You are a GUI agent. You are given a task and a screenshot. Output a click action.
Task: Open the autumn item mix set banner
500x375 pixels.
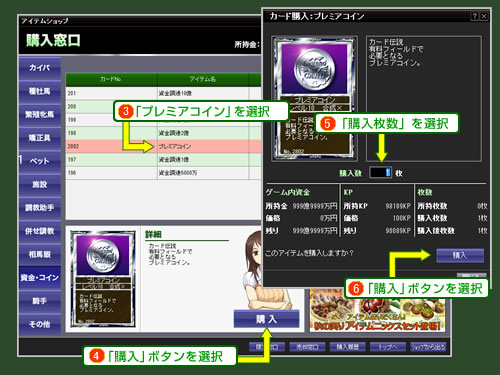(378, 311)
